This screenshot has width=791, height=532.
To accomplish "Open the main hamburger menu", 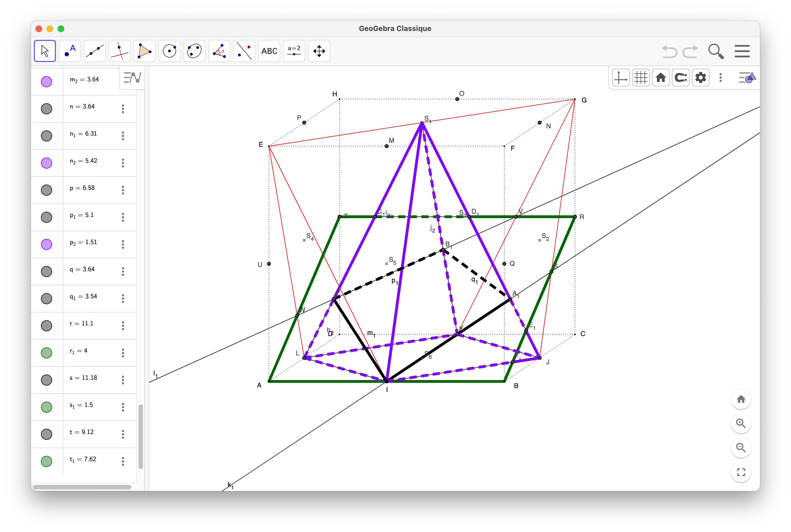I will 742,51.
